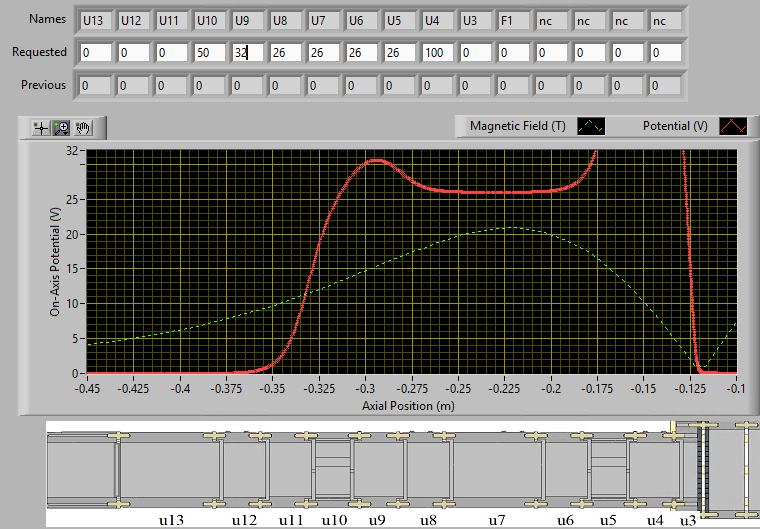Screen dimensions: 760x529
Task: Click the Potential (V) legend label
Action: pos(675,126)
